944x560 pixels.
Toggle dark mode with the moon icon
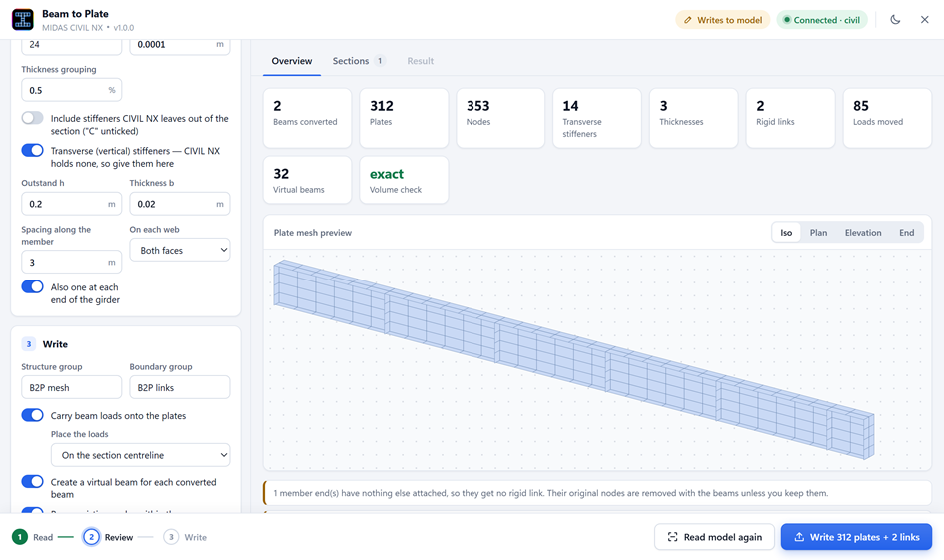click(x=895, y=20)
